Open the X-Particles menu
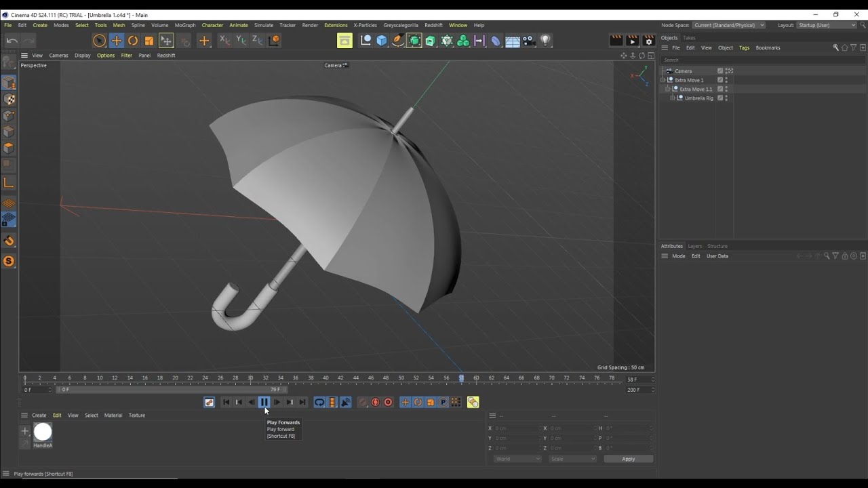 point(365,25)
